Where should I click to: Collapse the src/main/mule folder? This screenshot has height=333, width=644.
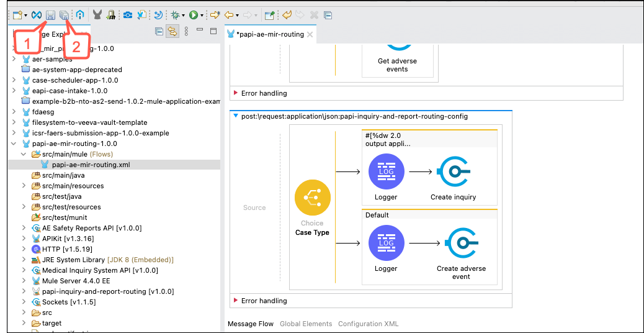24,155
